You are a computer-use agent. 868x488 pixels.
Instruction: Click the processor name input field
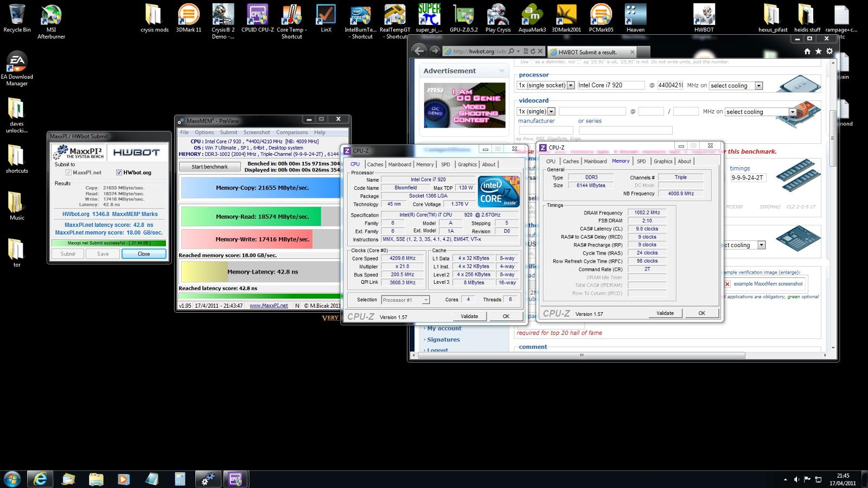coord(611,85)
